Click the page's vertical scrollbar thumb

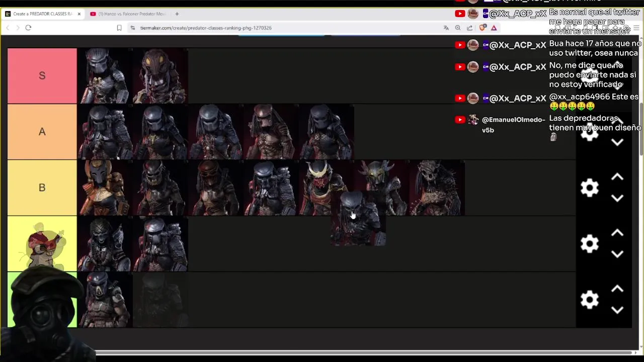click(641, 129)
